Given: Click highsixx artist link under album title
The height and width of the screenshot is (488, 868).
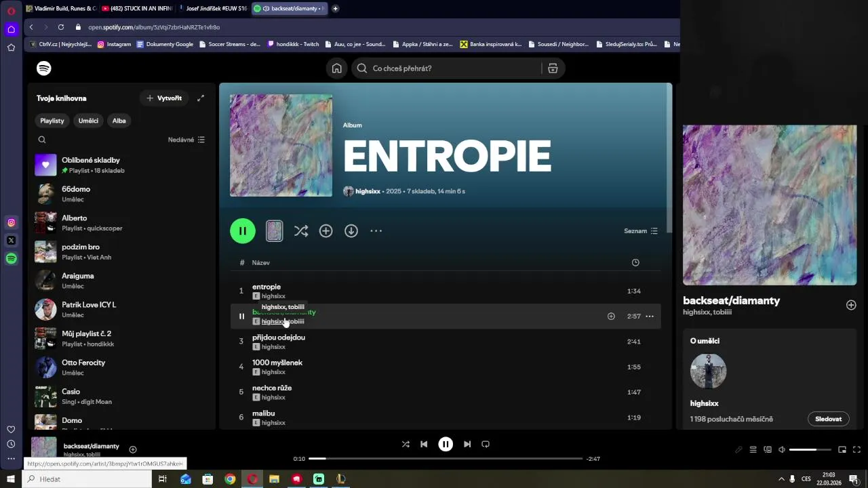Looking at the screenshot, I should click(368, 191).
